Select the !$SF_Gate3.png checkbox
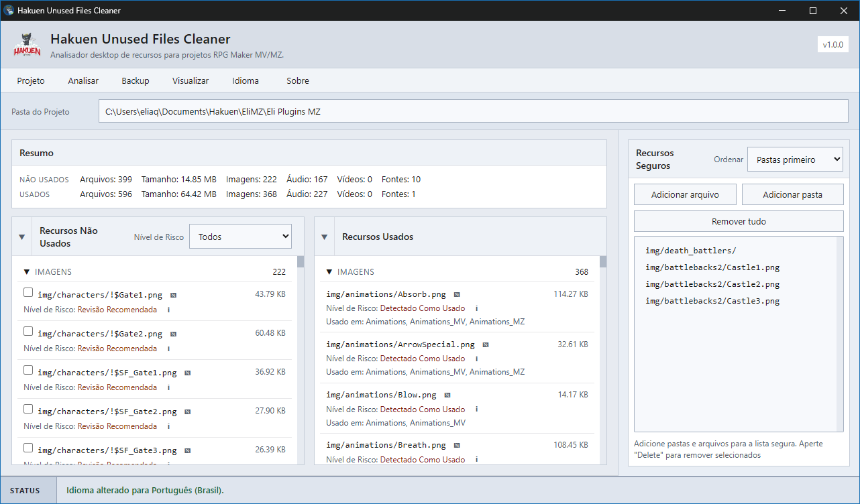The height and width of the screenshot is (504, 860). click(x=28, y=448)
